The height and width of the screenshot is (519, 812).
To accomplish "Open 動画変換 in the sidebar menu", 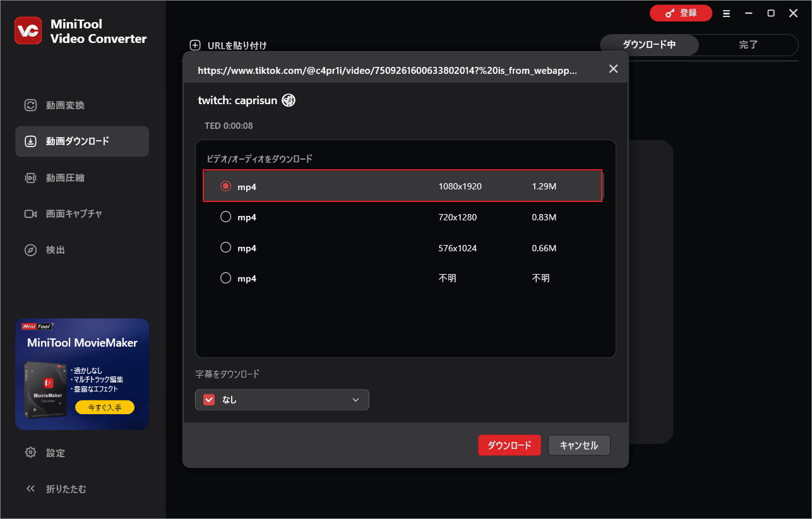I will (x=82, y=105).
